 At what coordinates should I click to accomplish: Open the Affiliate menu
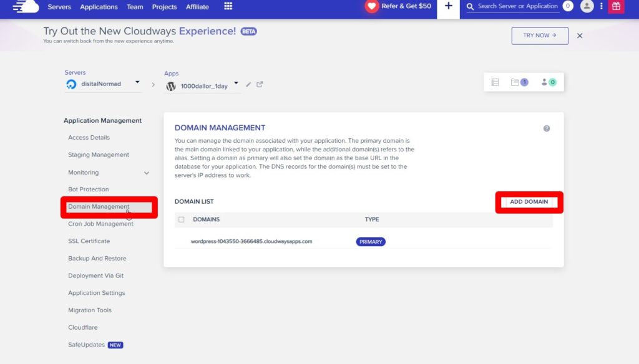pos(197,7)
